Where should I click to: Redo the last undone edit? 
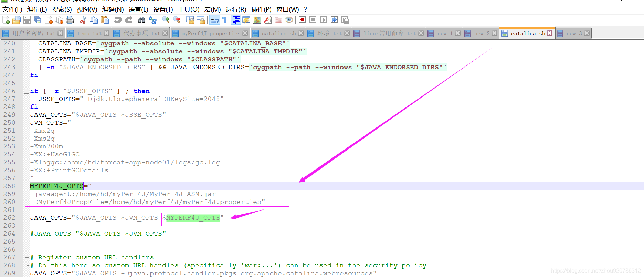[x=129, y=20]
